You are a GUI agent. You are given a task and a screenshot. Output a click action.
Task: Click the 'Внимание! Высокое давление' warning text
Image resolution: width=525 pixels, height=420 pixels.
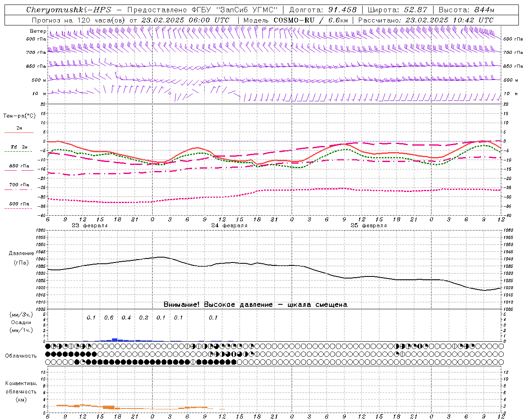[218, 305]
